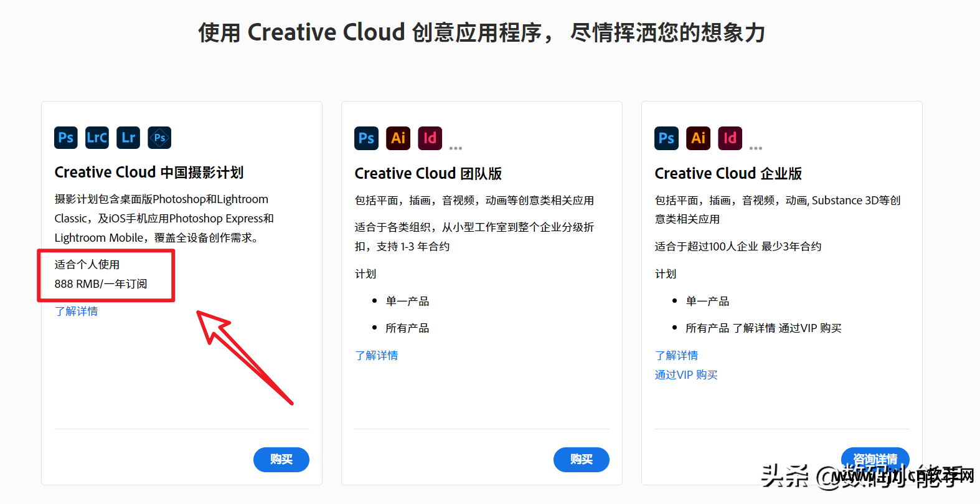Click the InDesign Id icon in the 企业版 card
This screenshot has width=980, height=504.
(730, 138)
